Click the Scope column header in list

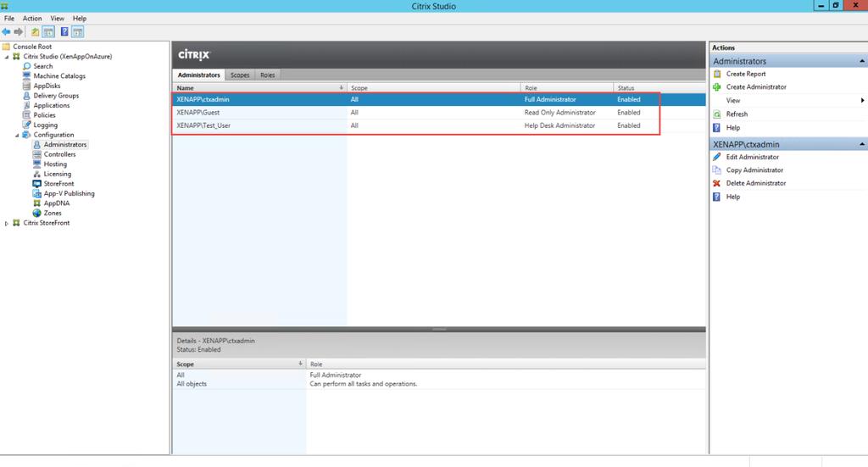pos(433,88)
